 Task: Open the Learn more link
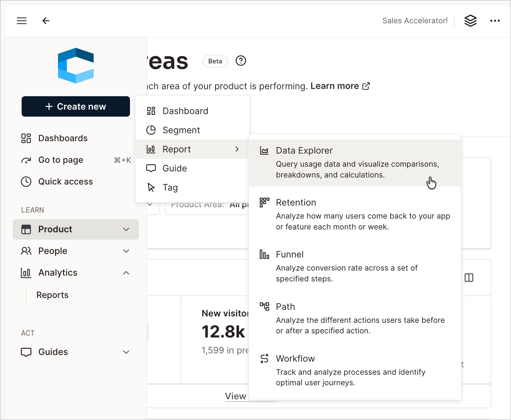point(340,86)
